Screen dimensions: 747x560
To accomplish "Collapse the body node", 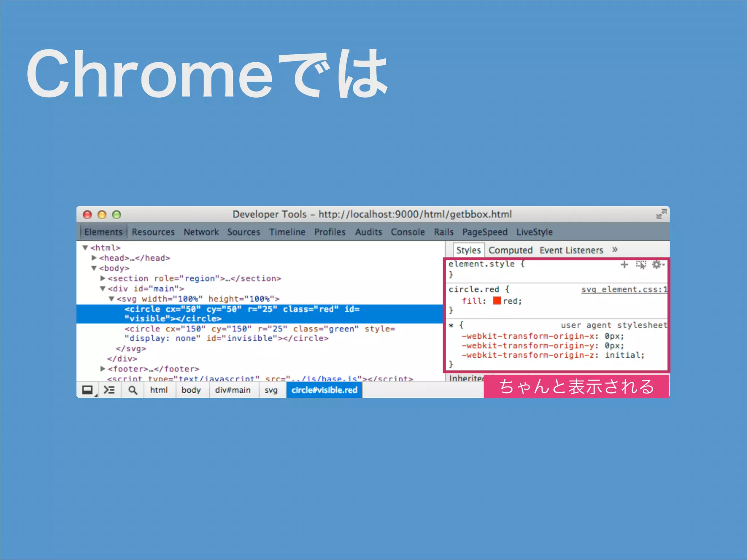I will click(94, 268).
